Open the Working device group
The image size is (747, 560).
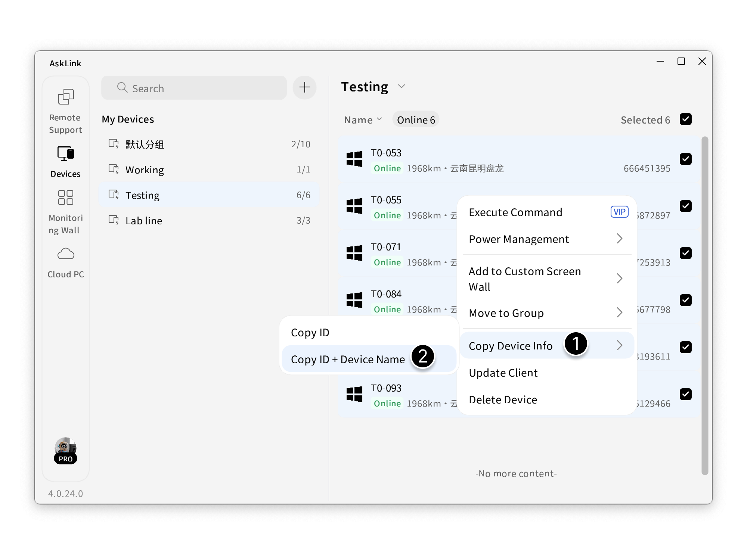145,170
